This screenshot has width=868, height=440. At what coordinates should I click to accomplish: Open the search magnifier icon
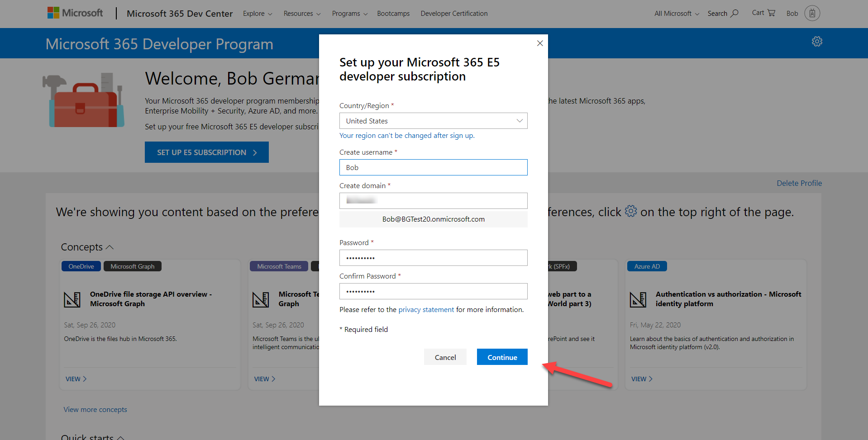734,13
